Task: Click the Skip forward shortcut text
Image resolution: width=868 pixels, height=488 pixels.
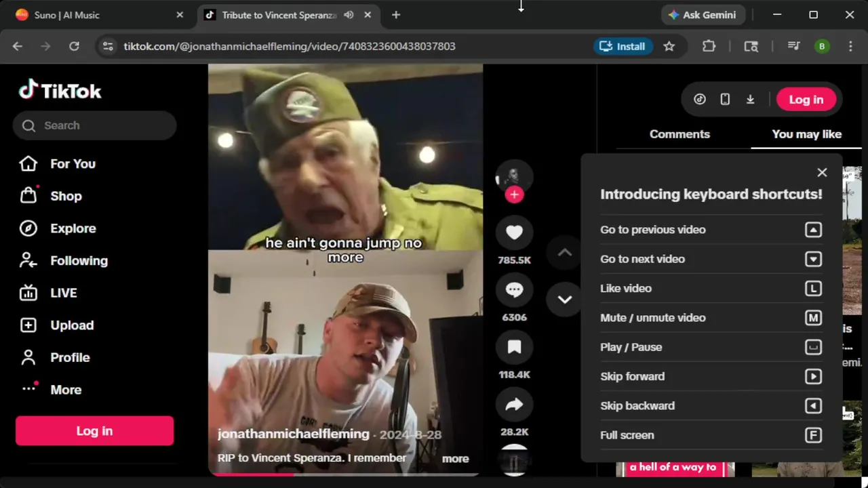Action: click(632, 376)
